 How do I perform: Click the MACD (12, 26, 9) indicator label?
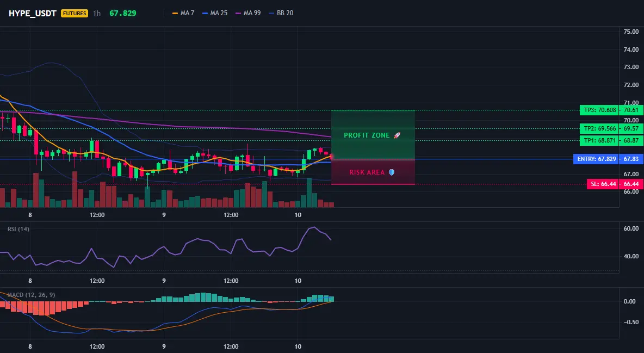point(31,295)
